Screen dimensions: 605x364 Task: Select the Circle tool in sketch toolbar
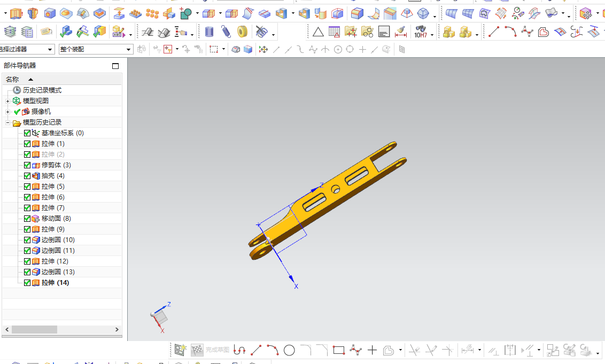click(289, 350)
